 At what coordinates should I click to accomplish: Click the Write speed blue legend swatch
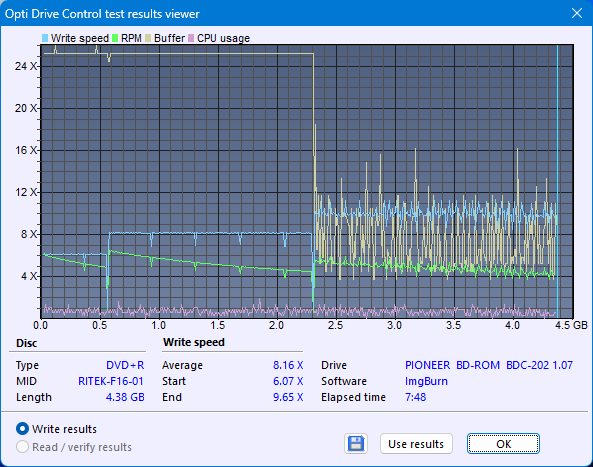[45, 38]
